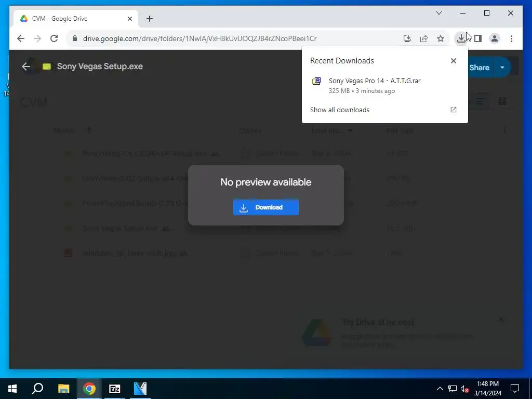Click Show all downloads
The width and height of the screenshot is (532, 399).
340,110
